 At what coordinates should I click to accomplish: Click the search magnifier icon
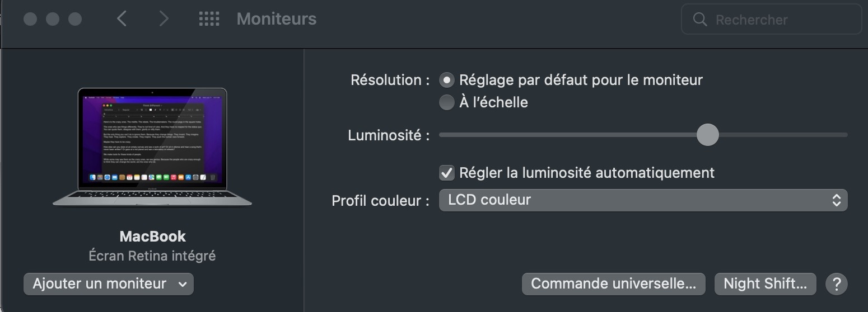coord(699,20)
